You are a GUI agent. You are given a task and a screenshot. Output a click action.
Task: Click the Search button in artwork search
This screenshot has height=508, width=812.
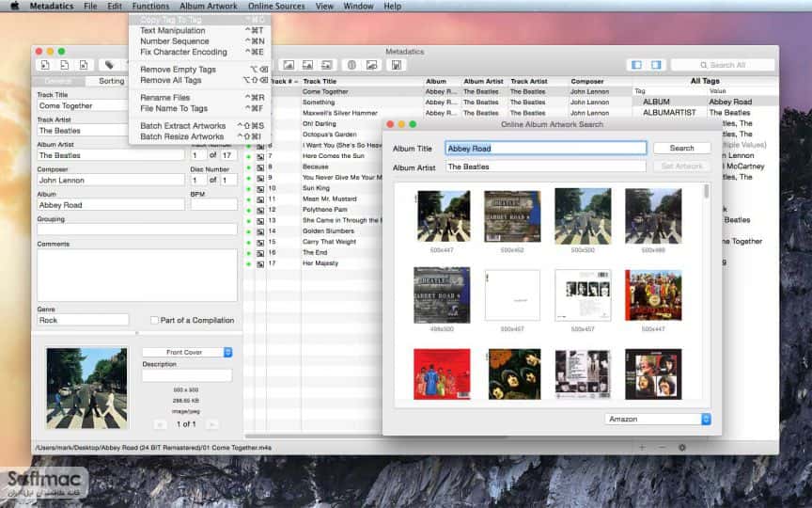(x=681, y=148)
